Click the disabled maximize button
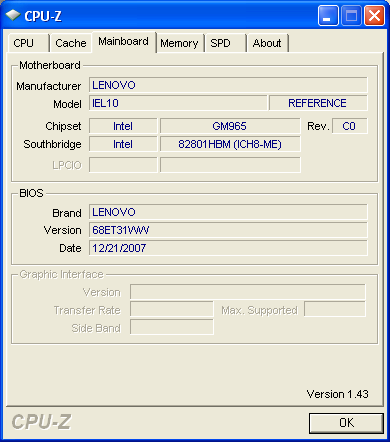This screenshot has width=390, height=442. coord(351,15)
